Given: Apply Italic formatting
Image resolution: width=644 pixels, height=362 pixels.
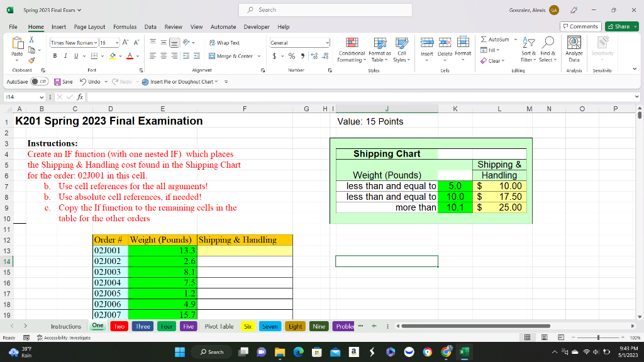Looking at the screenshot, I should click(x=65, y=56).
